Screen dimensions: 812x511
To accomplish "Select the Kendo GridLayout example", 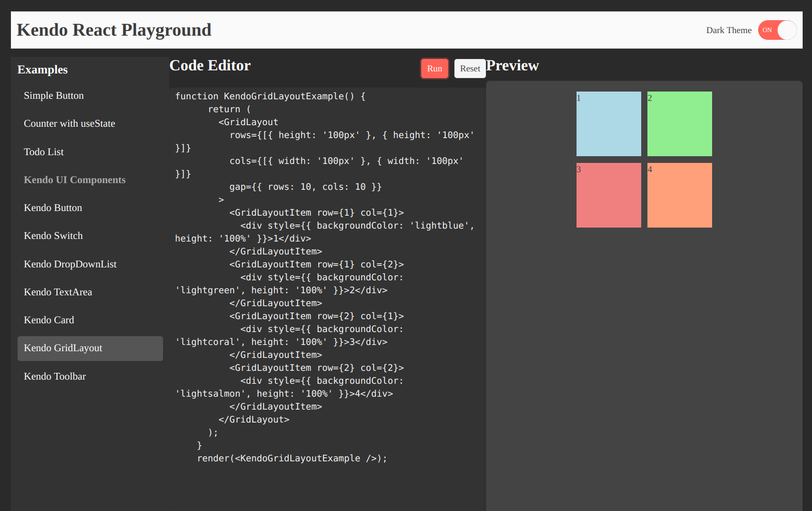I will point(90,349).
